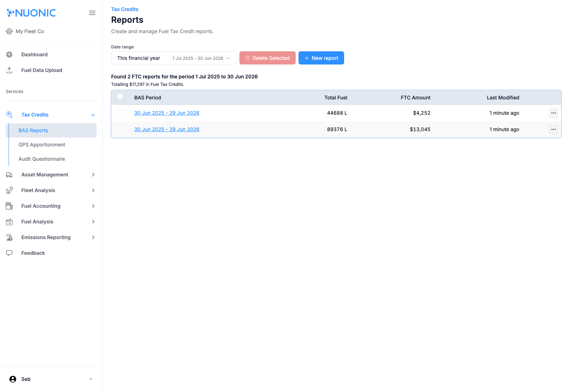Click the Fuel Accounting ledger icon
This screenshot has width=570, height=392.
pyautogui.click(x=9, y=206)
